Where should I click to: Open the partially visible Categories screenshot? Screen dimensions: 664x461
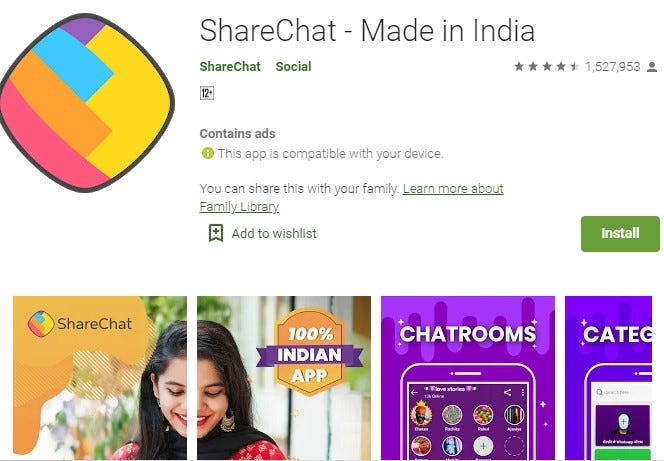tap(609, 378)
